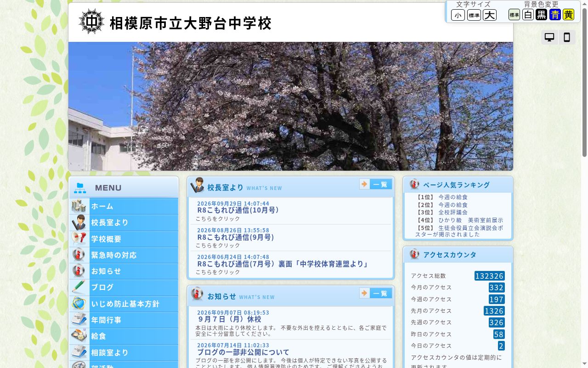Click the food icon beside 給食
The height and width of the screenshot is (368, 588).
[x=79, y=336]
